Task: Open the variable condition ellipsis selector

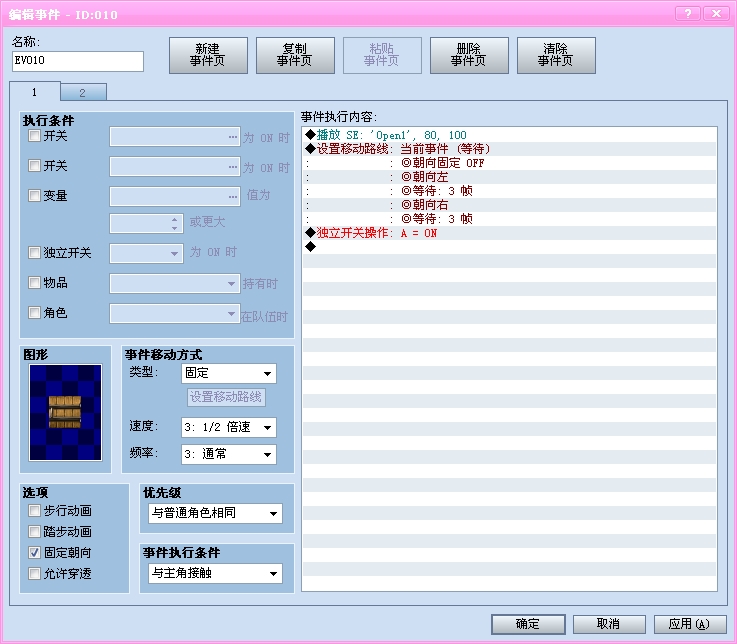Action: [x=233, y=197]
